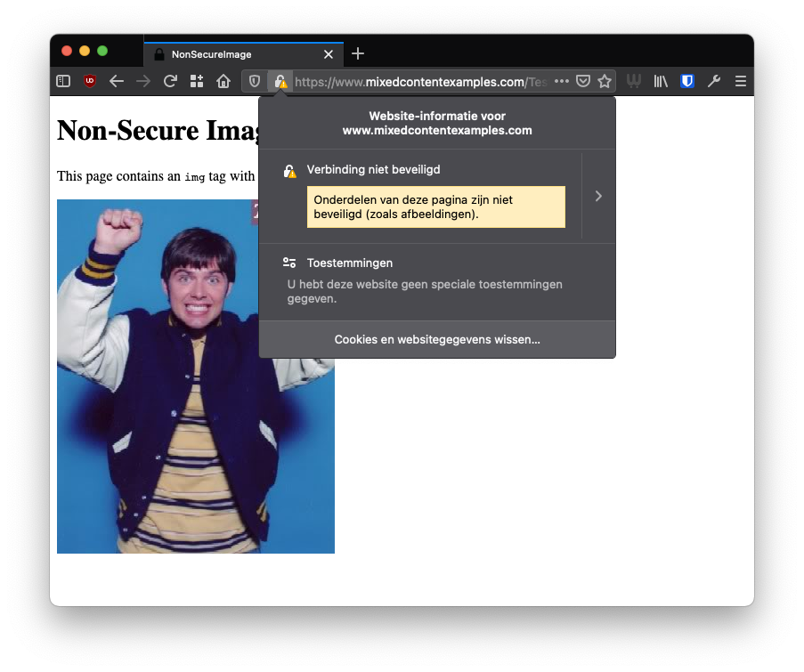Click the yellow mixed-content warning message
This screenshot has width=804, height=672.
pyautogui.click(x=436, y=207)
